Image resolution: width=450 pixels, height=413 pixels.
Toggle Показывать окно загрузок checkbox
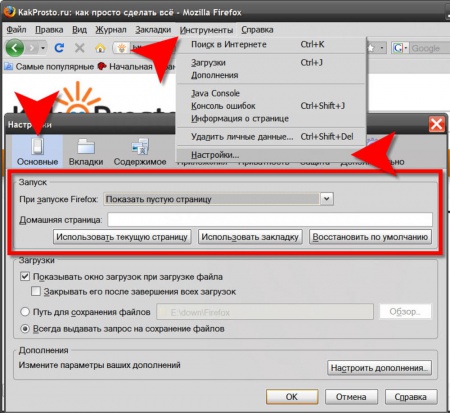(25, 276)
